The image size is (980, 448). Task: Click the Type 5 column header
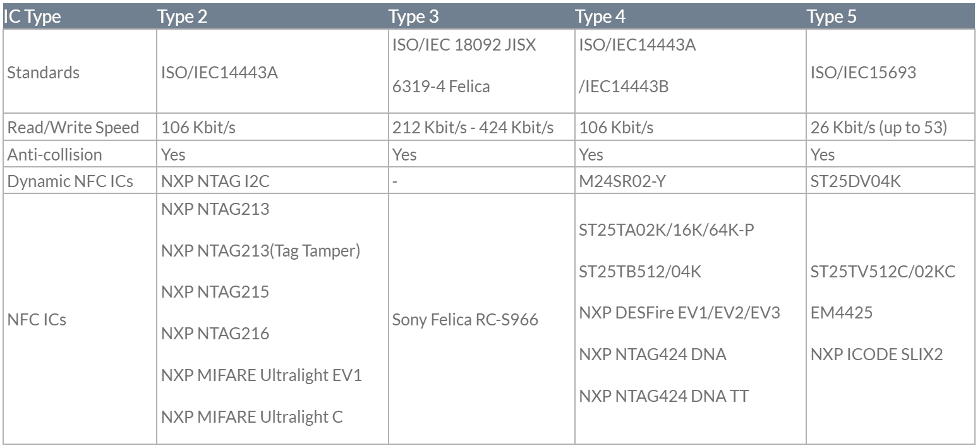(x=832, y=17)
